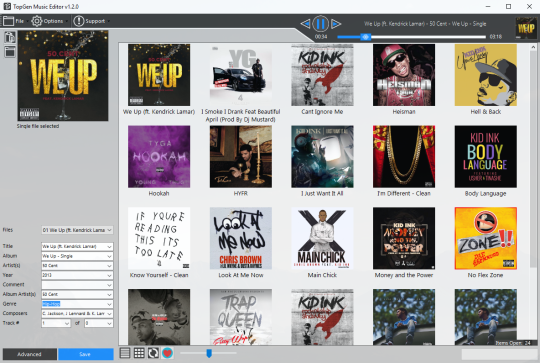Click the now playing We Up thumbnail
This screenshot has width=540, height=363.
tap(526, 28)
